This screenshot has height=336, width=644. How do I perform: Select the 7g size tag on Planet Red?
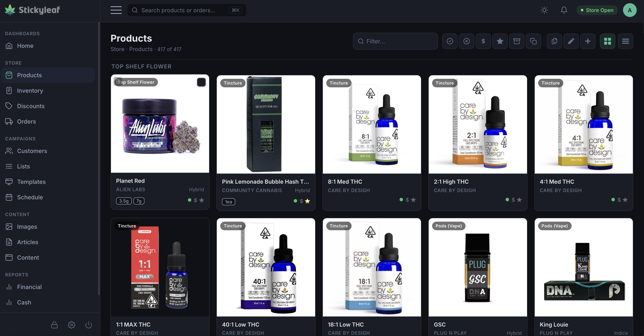click(x=139, y=201)
